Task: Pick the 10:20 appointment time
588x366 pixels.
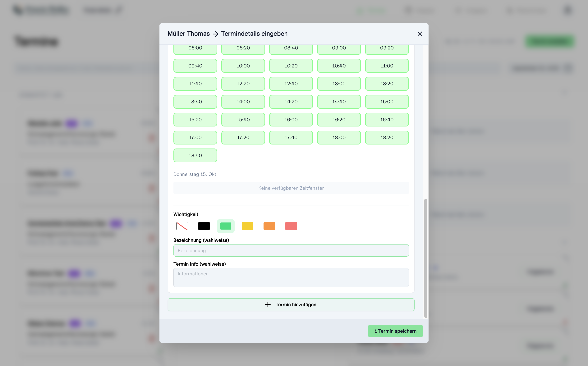Action: click(291, 66)
